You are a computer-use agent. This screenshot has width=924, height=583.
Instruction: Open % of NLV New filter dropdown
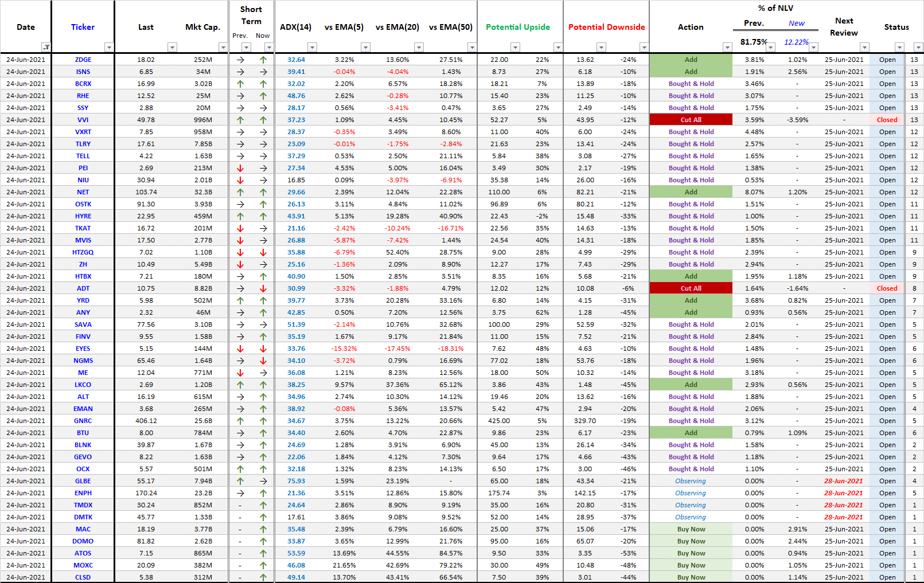[813, 47]
